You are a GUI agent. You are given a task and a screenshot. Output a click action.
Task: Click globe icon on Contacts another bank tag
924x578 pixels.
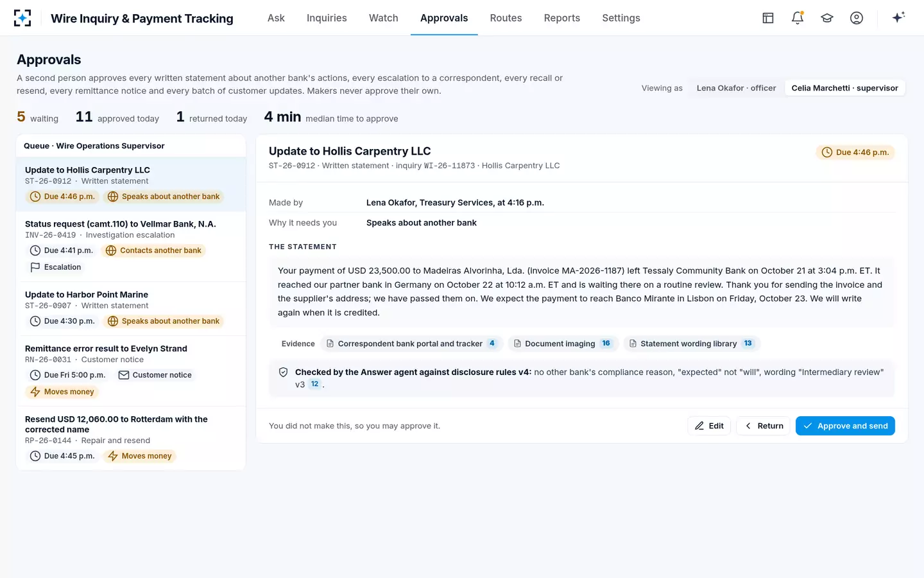point(111,250)
